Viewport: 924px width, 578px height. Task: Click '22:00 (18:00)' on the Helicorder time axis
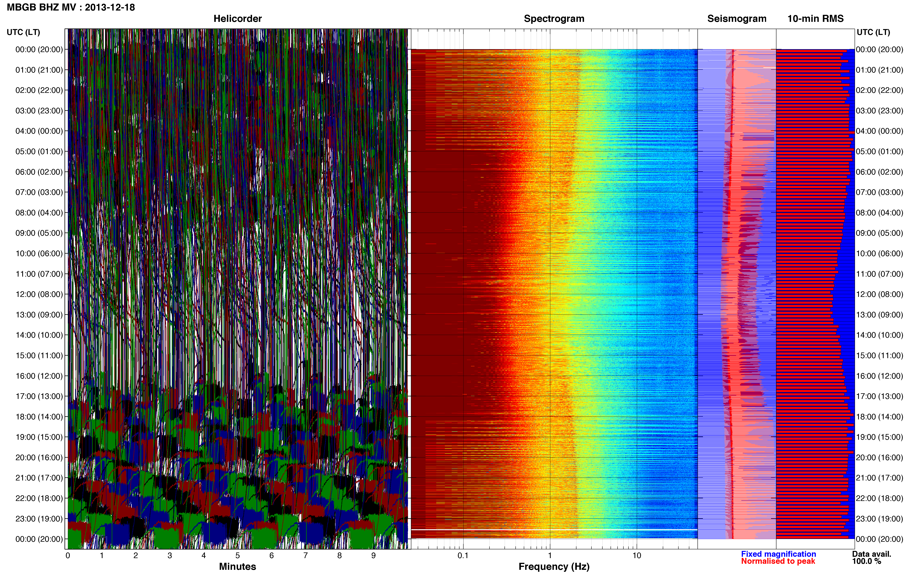click(x=39, y=498)
